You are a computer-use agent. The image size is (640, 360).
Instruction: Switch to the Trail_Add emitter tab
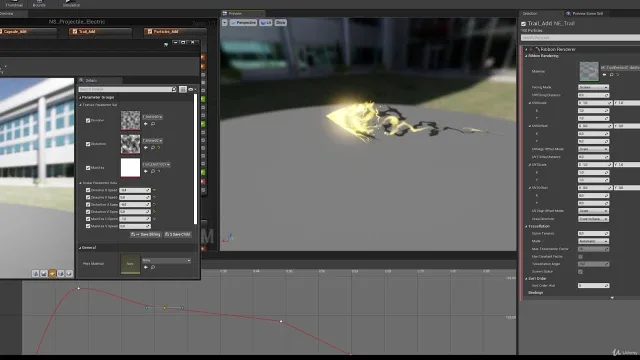click(100, 31)
